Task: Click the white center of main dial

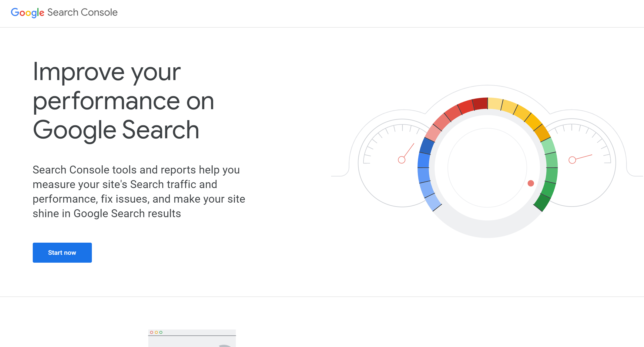Action: (x=487, y=168)
